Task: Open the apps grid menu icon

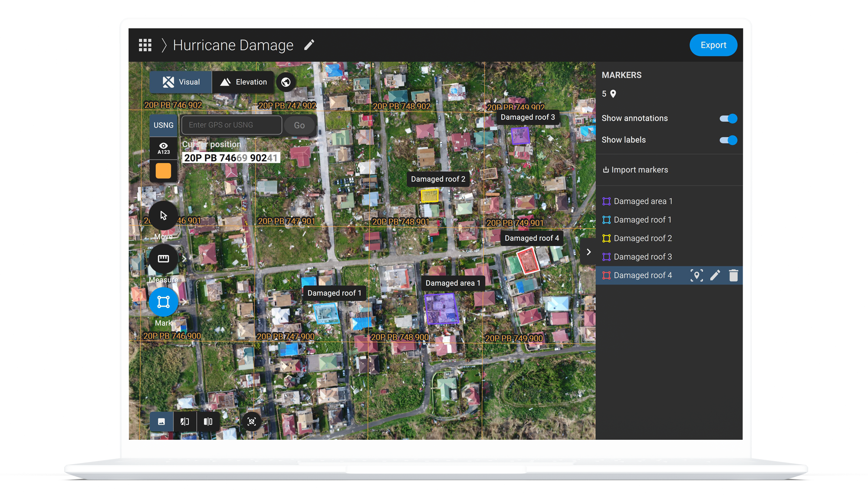Action: pos(145,45)
